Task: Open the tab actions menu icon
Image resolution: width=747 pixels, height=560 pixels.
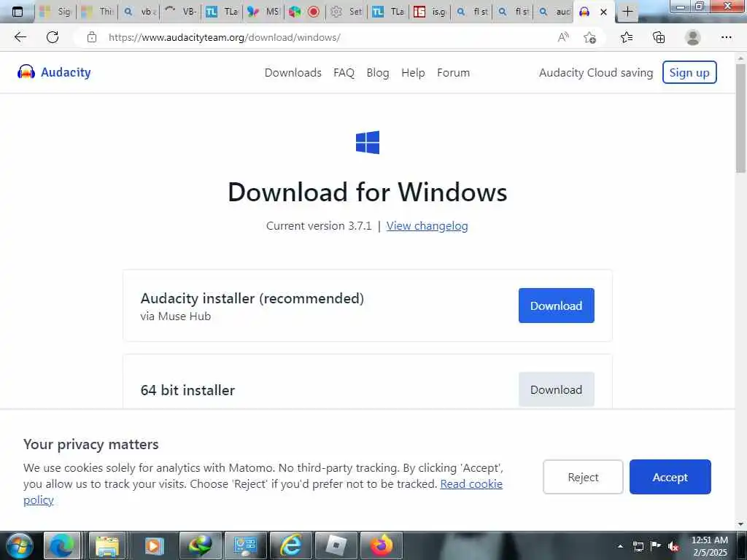Action: click(18, 12)
